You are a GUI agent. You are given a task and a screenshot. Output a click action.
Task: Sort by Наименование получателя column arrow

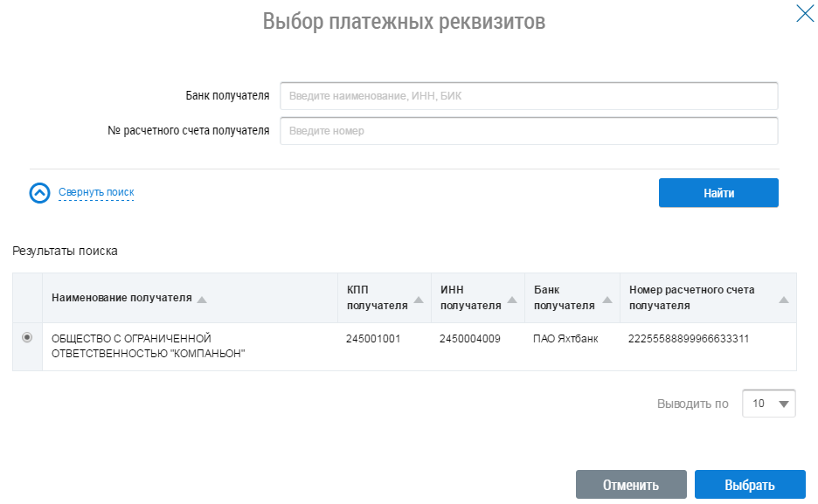202,299
